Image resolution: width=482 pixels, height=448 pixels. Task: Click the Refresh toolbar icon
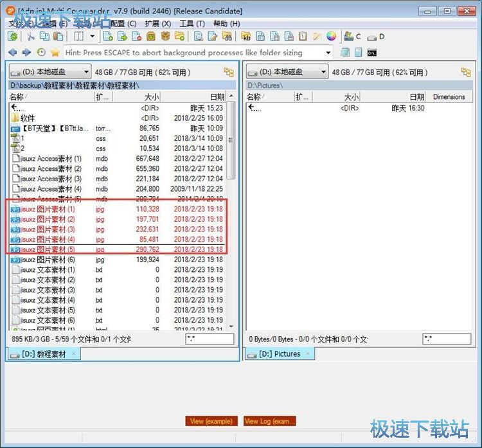(x=12, y=37)
